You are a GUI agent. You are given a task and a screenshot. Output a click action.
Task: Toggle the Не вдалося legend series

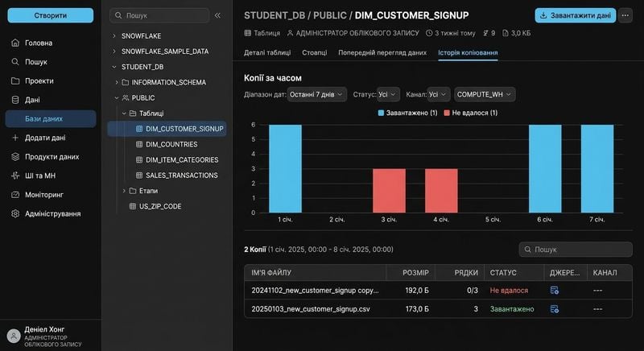[471, 113]
